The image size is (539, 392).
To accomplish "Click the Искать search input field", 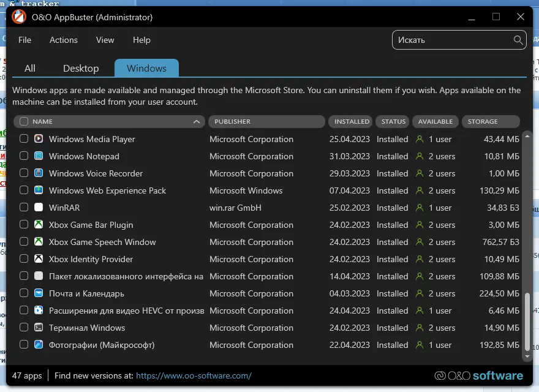I will pyautogui.click(x=452, y=40).
